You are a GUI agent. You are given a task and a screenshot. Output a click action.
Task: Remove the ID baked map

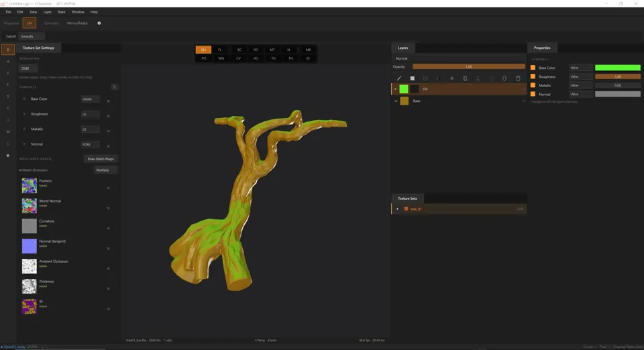(109, 309)
